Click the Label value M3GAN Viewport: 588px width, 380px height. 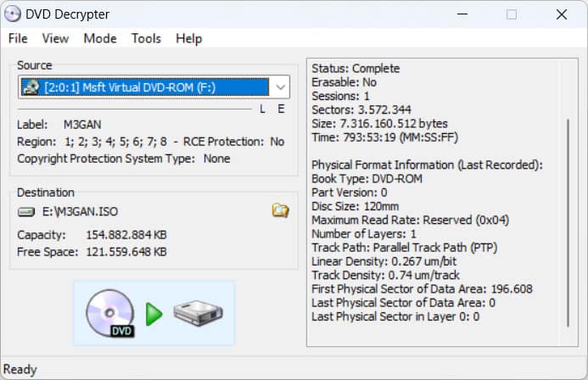click(82, 125)
